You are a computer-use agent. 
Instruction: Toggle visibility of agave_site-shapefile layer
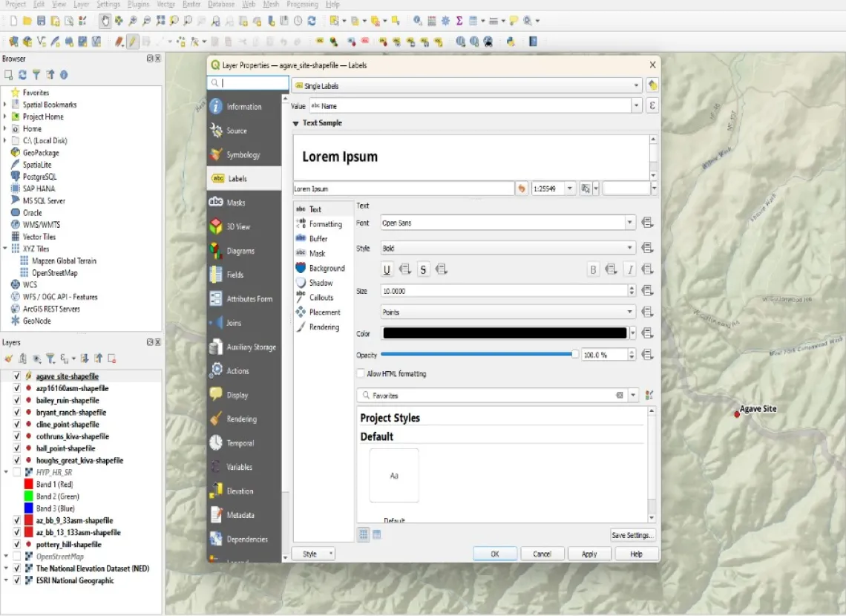click(17, 376)
